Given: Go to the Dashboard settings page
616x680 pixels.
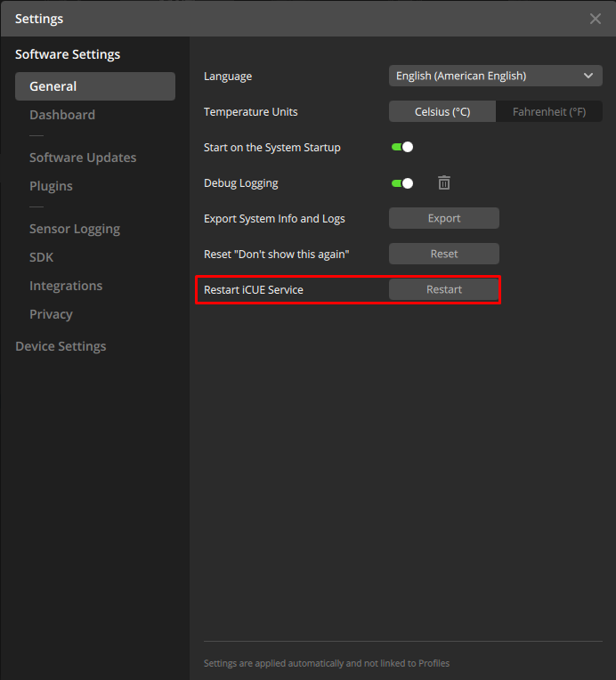Looking at the screenshot, I should coord(62,115).
